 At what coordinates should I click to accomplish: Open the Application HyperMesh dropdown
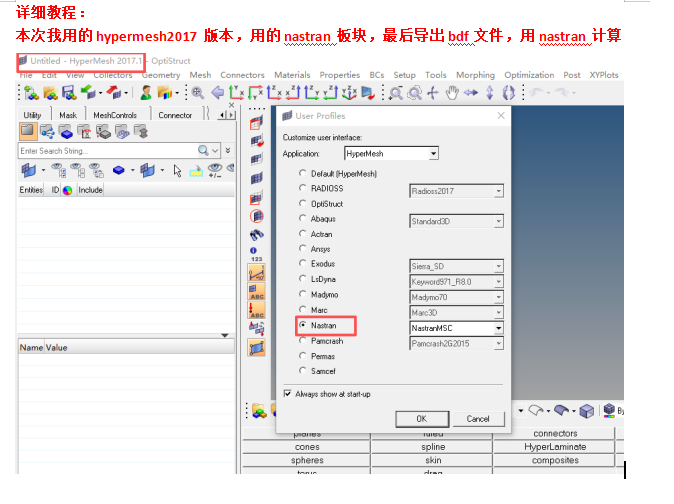[x=433, y=153]
